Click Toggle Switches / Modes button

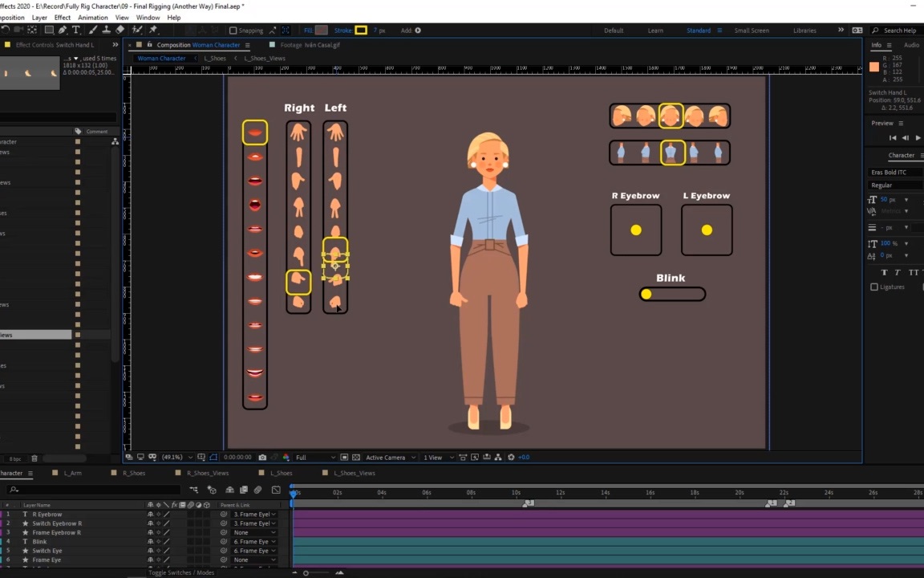(x=183, y=573)
